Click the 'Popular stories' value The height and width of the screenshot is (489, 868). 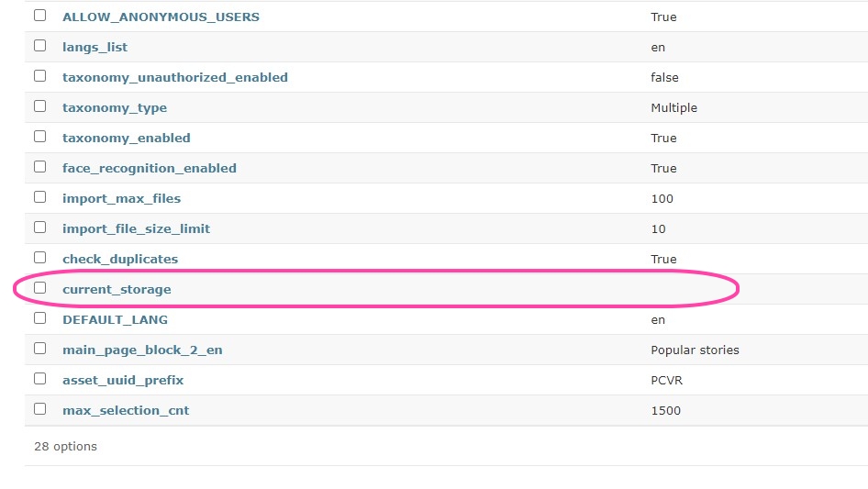click(x=695, y=350)
